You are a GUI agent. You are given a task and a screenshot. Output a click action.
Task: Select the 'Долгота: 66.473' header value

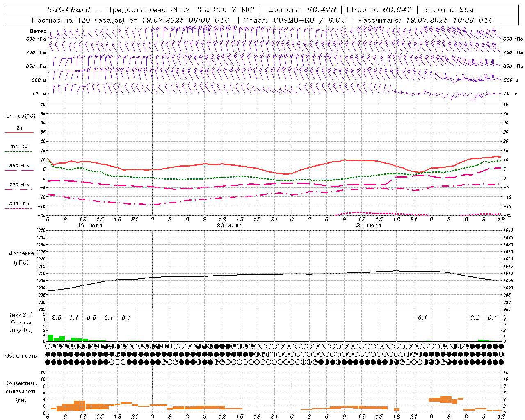(302, 10)
